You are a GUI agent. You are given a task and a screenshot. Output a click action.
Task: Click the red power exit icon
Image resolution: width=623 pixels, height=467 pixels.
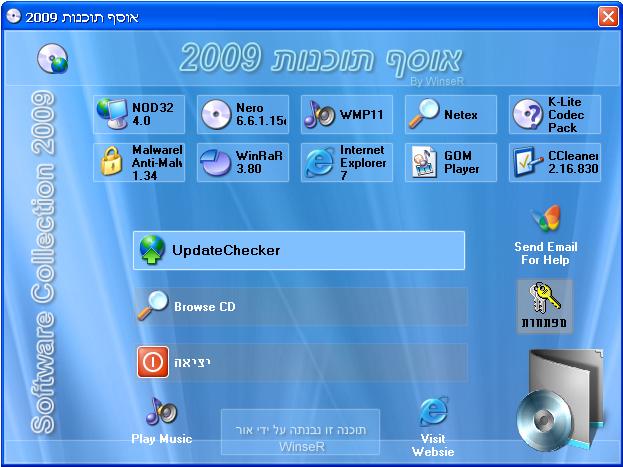pyautogui.click(x=153, y=362)
